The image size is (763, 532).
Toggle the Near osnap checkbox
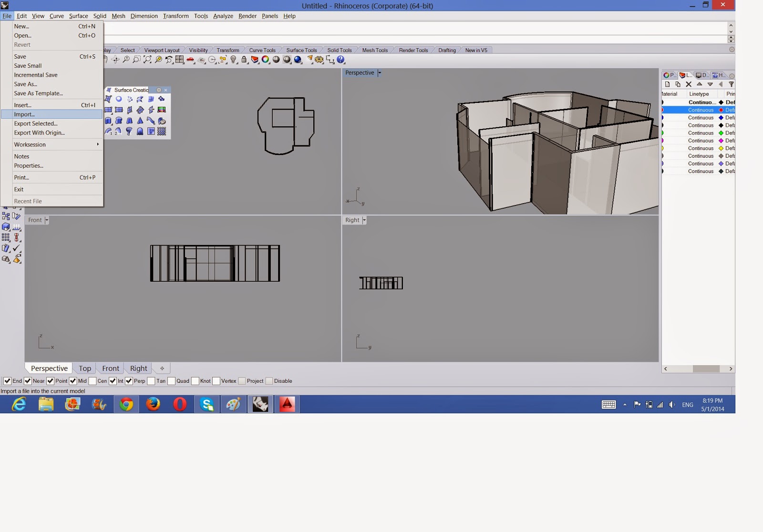28,381
